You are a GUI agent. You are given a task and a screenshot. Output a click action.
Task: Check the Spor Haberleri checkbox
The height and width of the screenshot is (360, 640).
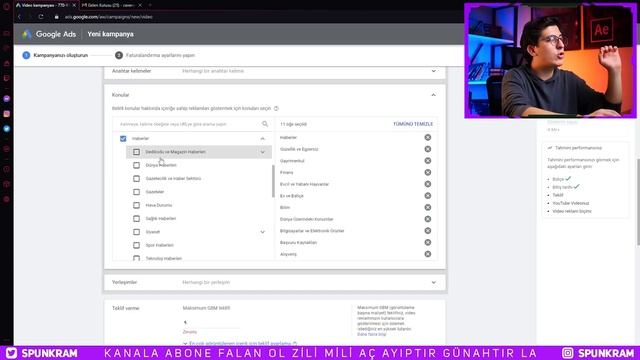point(136,245)
